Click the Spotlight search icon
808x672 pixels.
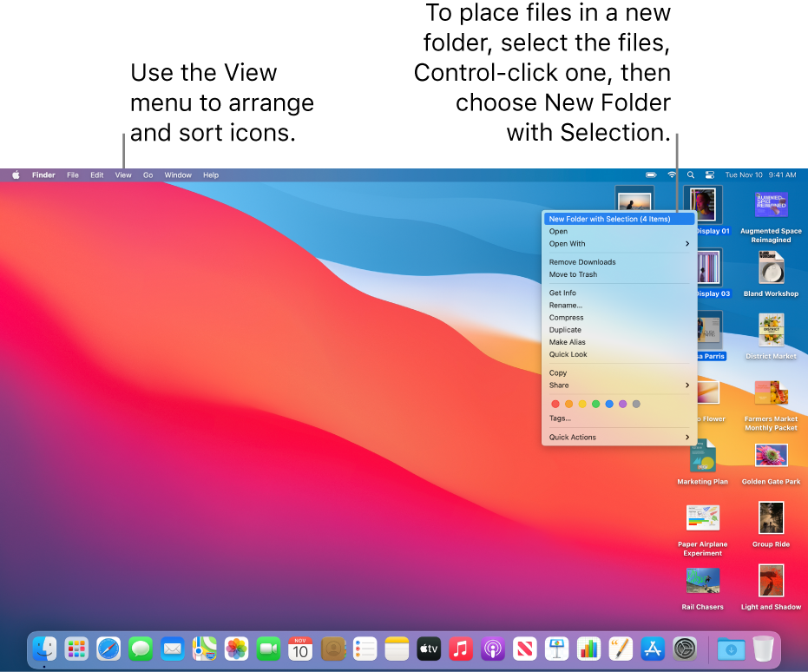click(691, 175)
